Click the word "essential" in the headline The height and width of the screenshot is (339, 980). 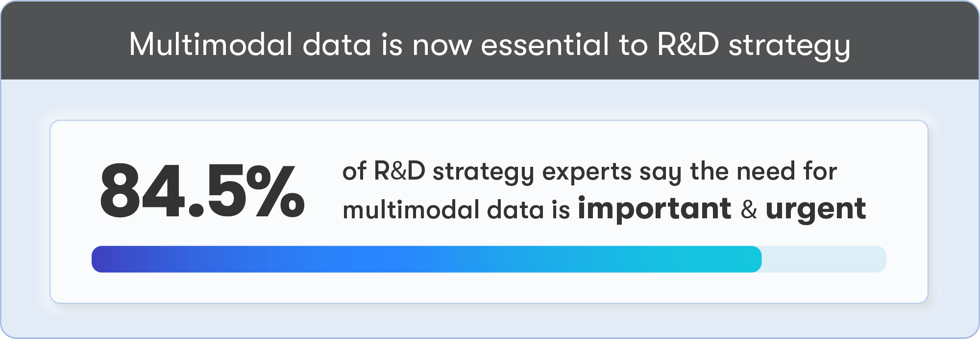click(x=545, y=45)
